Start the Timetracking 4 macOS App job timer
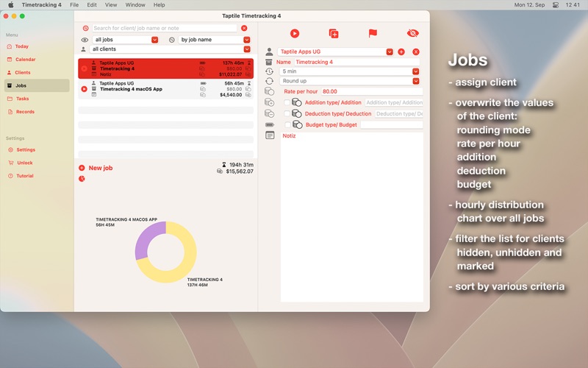Image resolution: width=588 pixels, height=368 pixels. coord(84,89)
